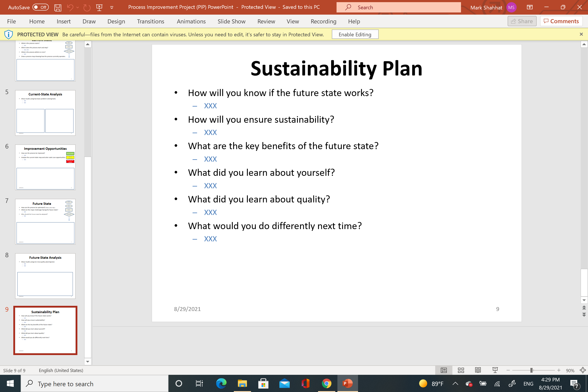Start Slide Show from status bar icon
588x392 pixels.
[x=495, y=370]
